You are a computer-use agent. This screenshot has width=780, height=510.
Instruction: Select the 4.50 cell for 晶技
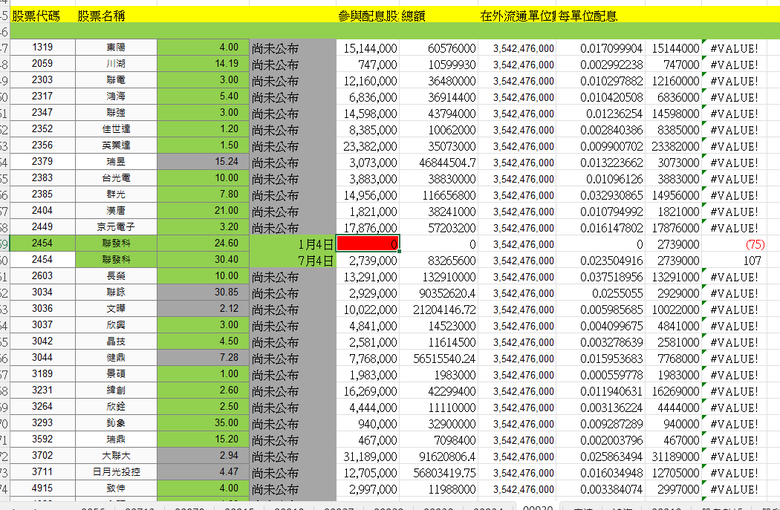(x=203, y=341)
